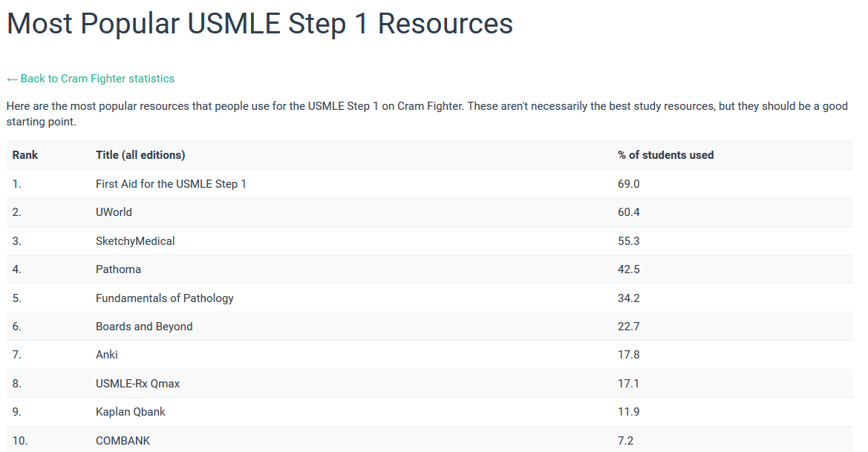Click the Most Popular USMLE Step 1 Resources heading
The image size is (868, 452).
pyautogui.click(x=260, y=23)
